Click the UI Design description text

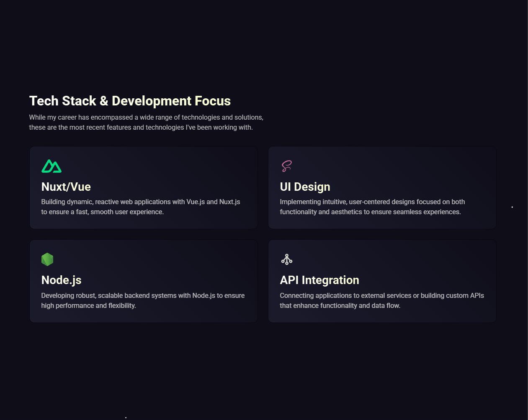point(372,207)
